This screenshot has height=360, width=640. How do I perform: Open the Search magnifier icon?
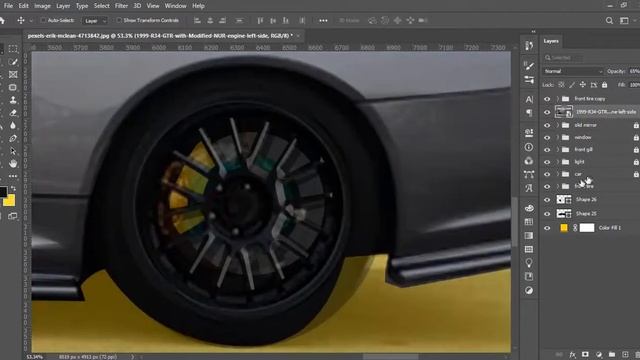pyautogui.click(x=609, y=20)
